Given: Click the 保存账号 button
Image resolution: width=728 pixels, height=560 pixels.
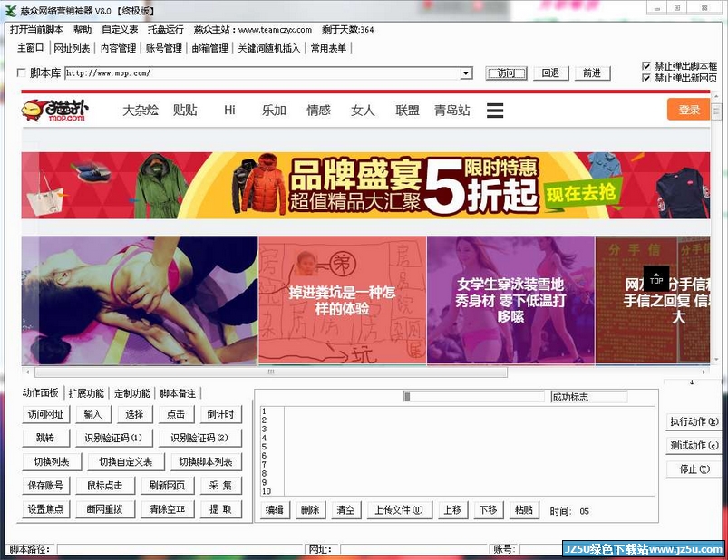Looking at the screenshot, I should coord(45,486).
